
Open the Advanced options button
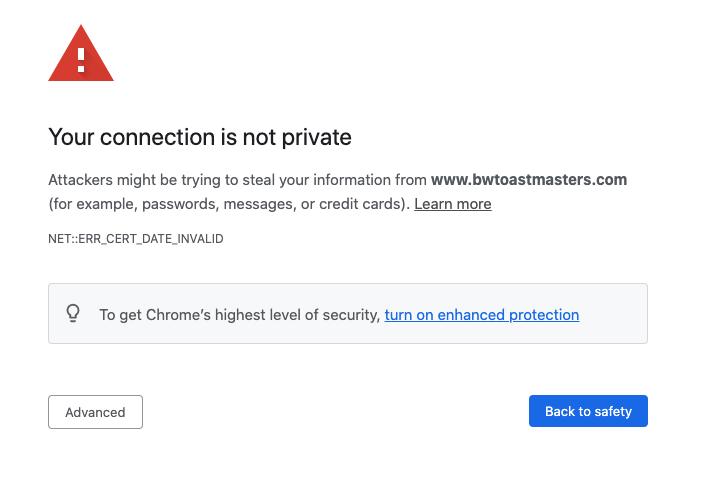96,412
